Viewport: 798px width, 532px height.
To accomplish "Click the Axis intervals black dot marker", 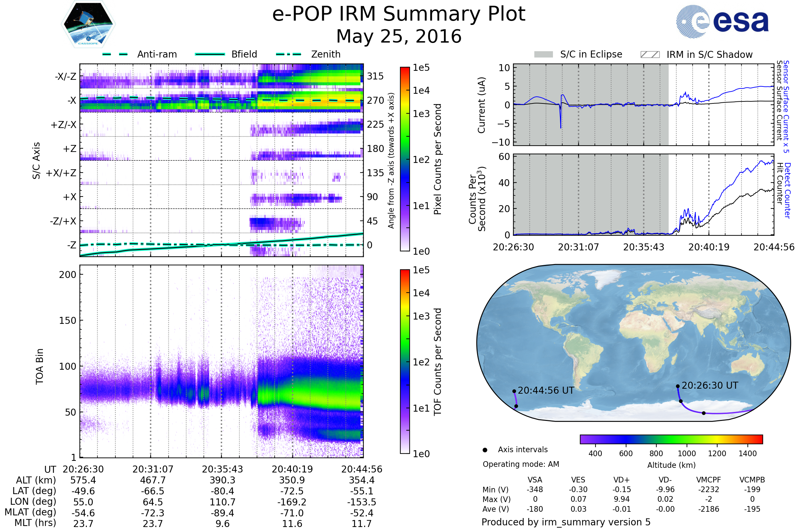I will 485,450.
